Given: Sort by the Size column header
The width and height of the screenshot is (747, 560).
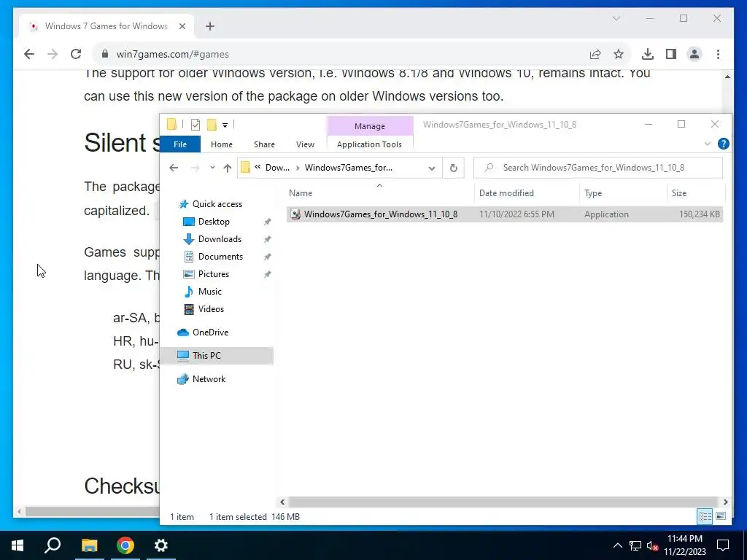Looking at the screenshot, I should click(x=695, y=192).
